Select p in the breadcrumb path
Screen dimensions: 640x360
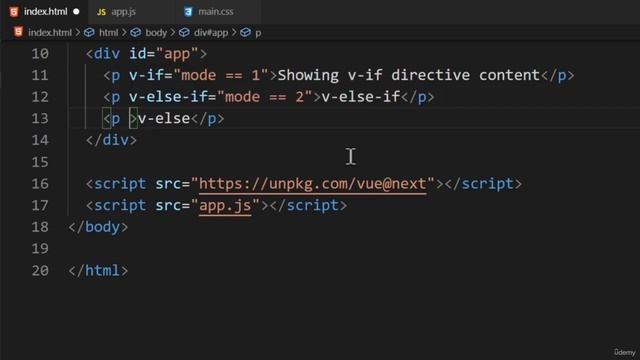(x=258, y=33)
